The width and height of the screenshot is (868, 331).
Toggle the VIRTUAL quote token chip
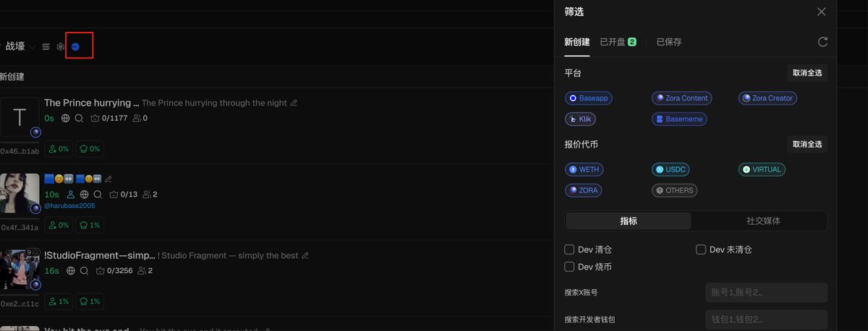(x=762, y=169)
